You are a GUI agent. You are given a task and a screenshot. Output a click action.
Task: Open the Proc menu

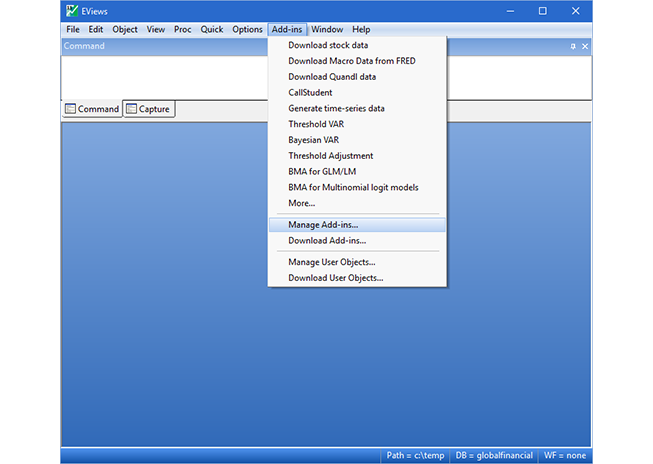point(182,30)
